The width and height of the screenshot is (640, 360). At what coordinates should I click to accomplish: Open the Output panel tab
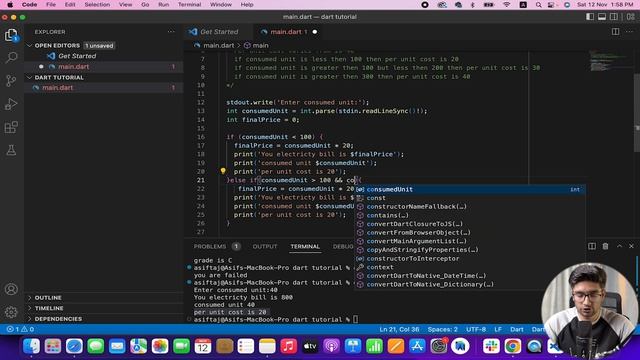pos(265,247)
